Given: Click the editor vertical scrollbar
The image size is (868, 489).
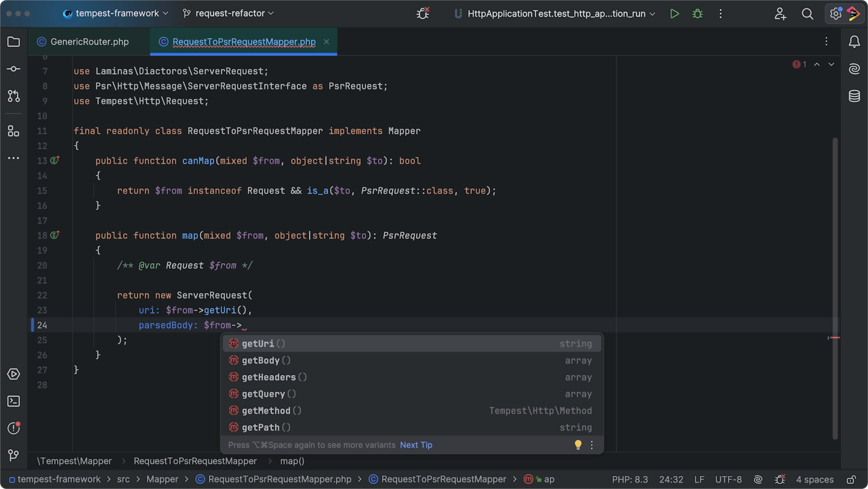Looking at the screenshot, I should pyautogui.click(x=835, y=288).
